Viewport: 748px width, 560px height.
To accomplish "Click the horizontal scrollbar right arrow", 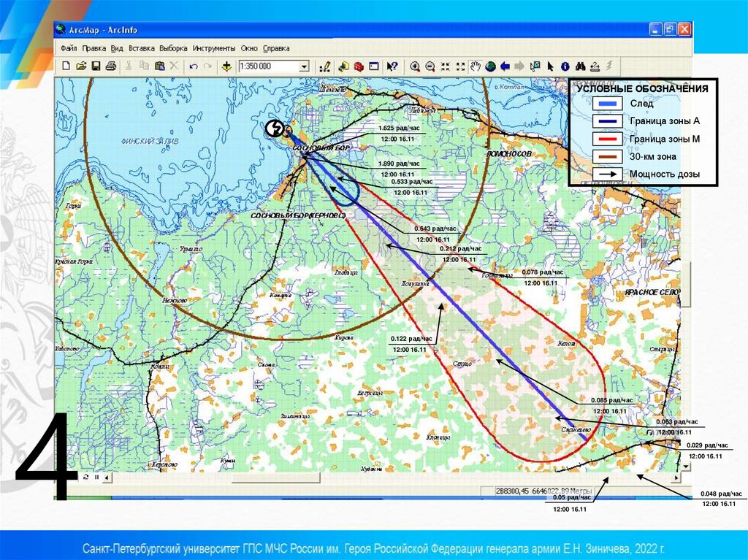I will (676, 477).
